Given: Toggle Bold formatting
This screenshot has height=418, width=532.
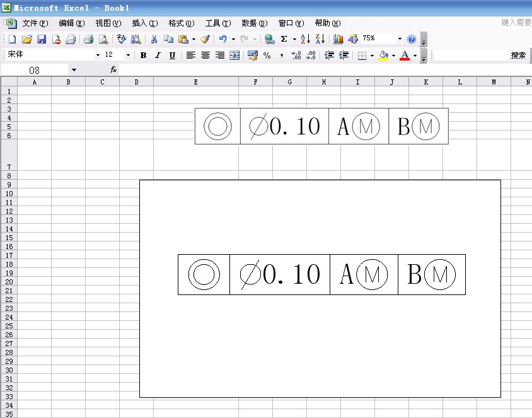Looking at the screenshot, I should pyautogui.click(x=143, y=55).
